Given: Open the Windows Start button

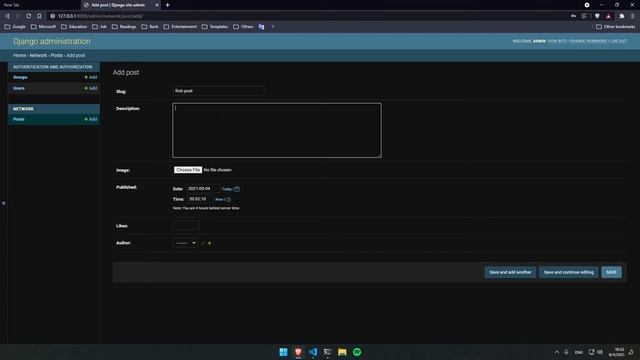Looking at the screenshot, I should (283, 352).
